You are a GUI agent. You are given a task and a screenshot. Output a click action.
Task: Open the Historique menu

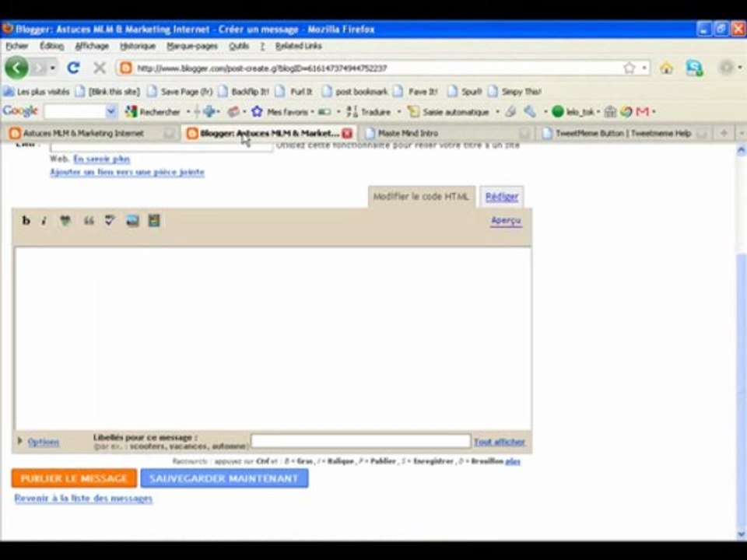[x=138, y=46]
